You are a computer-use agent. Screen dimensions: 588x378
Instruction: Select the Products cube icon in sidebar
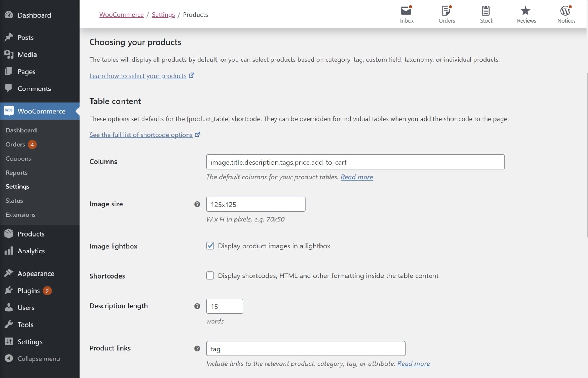pos(9,233)
